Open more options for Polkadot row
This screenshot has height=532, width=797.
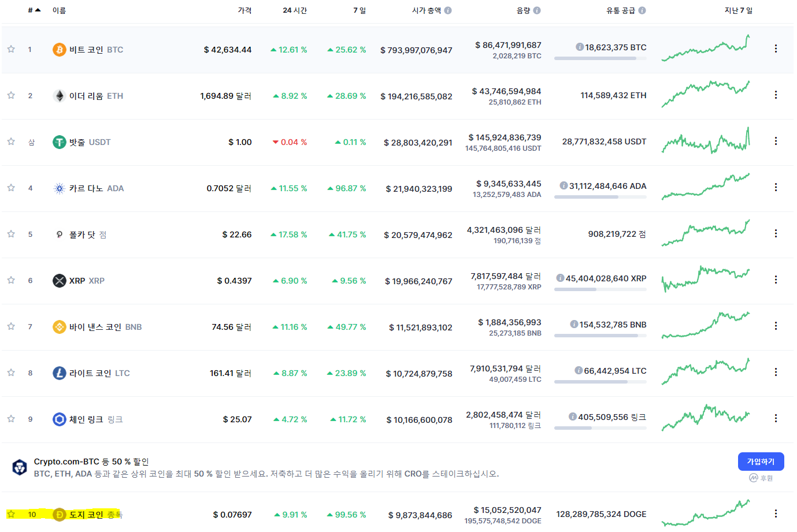776,233
